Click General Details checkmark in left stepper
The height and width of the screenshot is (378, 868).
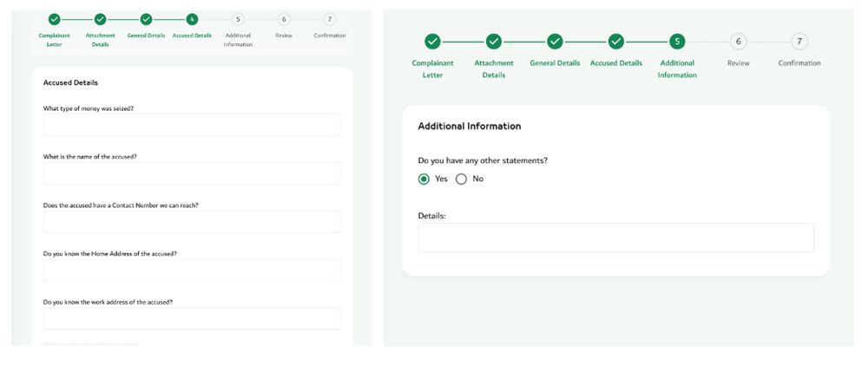pos(146,19)
